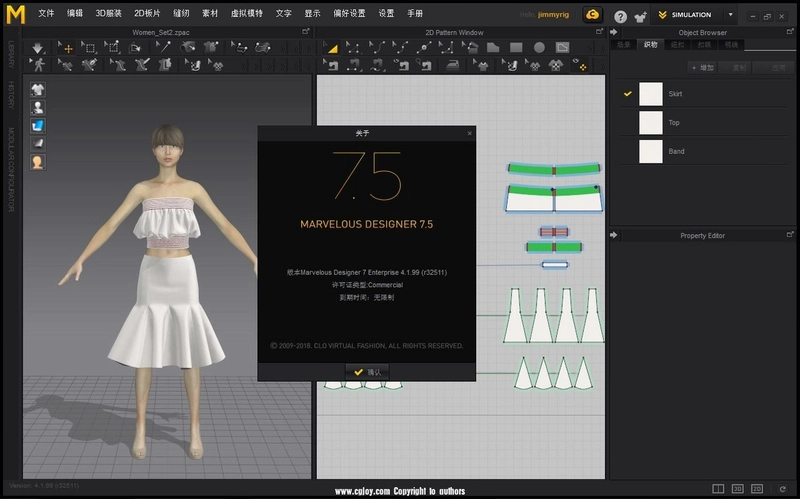Confirm the About dialog with 确认 button

367,372
